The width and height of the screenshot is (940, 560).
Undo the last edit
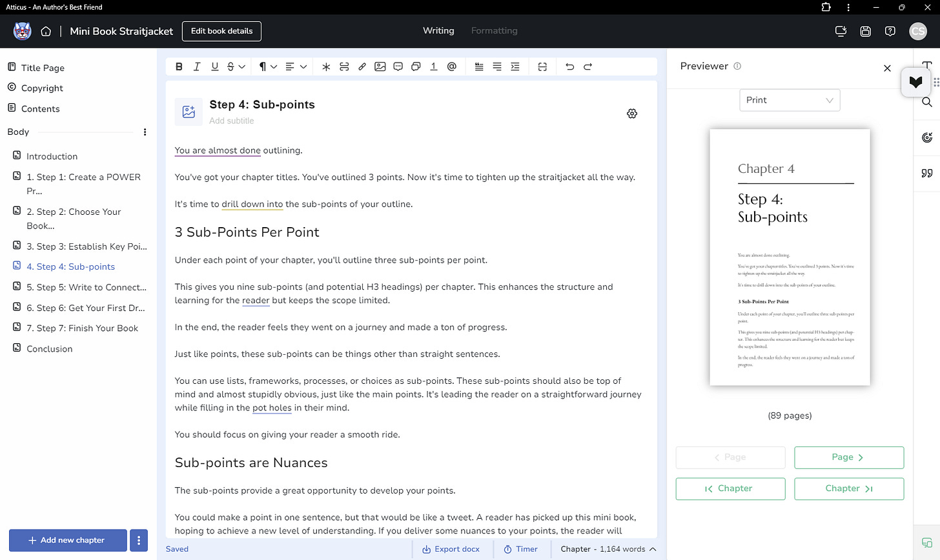[x=569, y=66]
